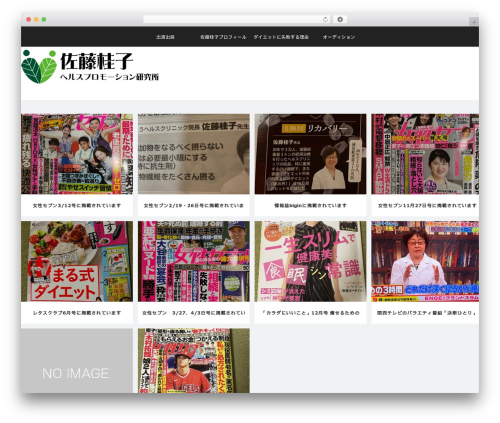Screen dimensions: 500x423
Task: Click the 女性セブン 3/12 magazine cover thumbnail
Action: tap(77, 154)
